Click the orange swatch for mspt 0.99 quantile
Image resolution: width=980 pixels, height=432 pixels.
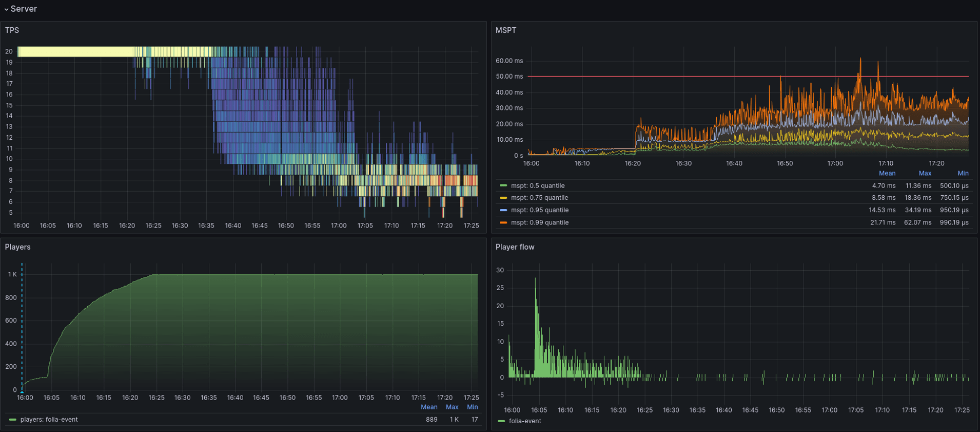(503, 222)
